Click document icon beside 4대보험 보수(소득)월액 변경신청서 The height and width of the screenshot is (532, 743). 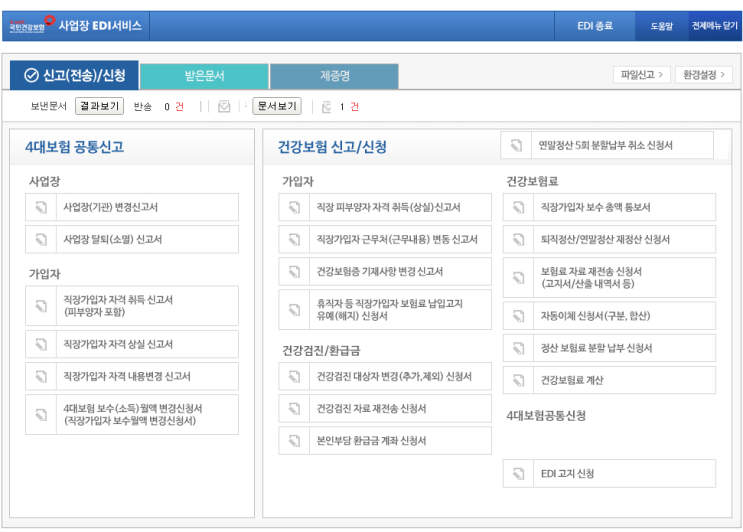tap(41, 415)
